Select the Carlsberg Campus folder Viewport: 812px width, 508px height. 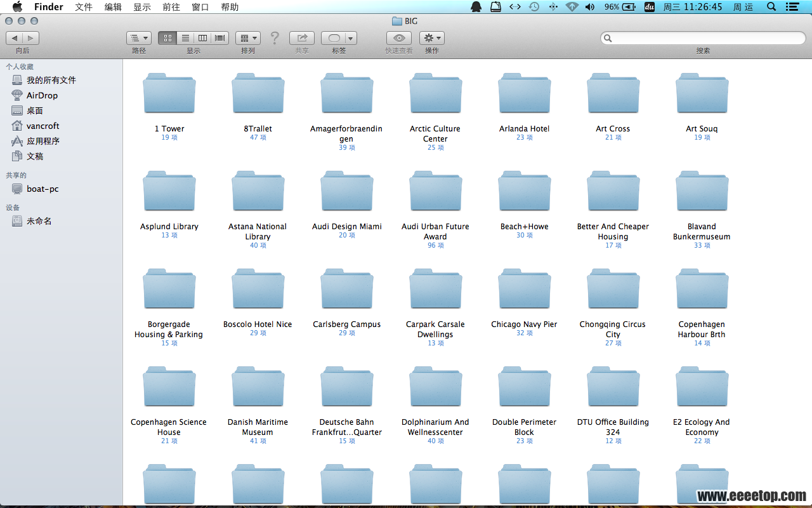[x=346, y=288]
